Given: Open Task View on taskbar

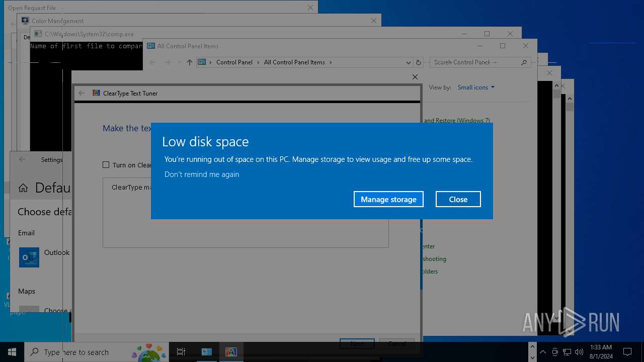Looking at the screenshot, I should [181, 352].
